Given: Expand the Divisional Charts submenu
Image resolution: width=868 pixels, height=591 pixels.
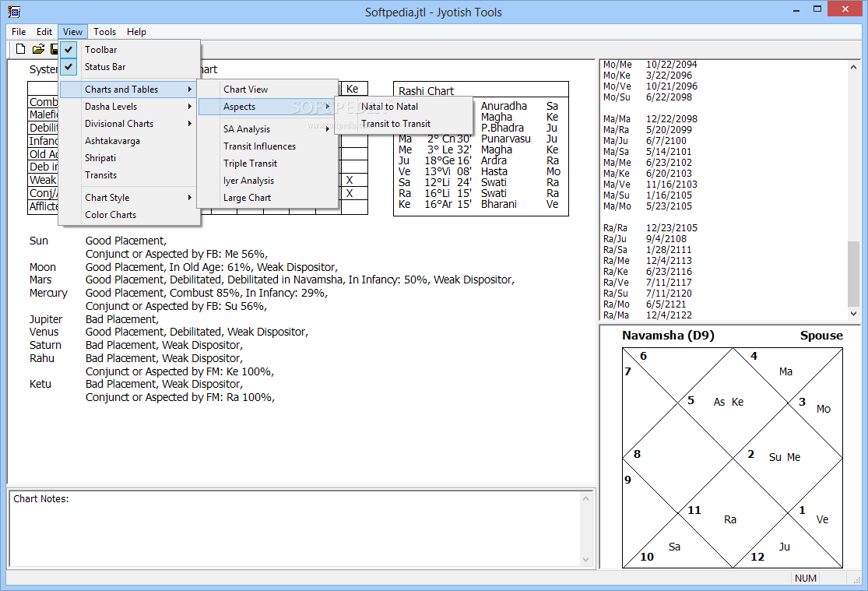Looking at the screenshot, I should [129, 124].
